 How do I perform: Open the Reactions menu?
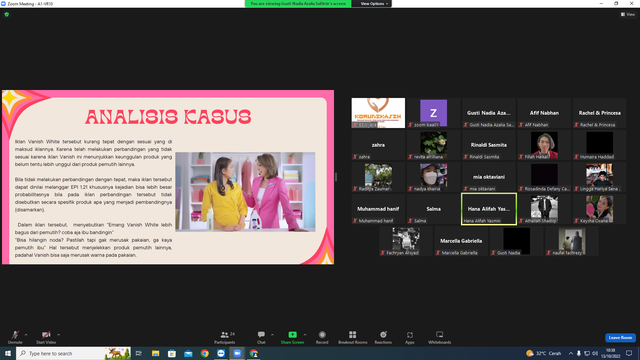383,337
